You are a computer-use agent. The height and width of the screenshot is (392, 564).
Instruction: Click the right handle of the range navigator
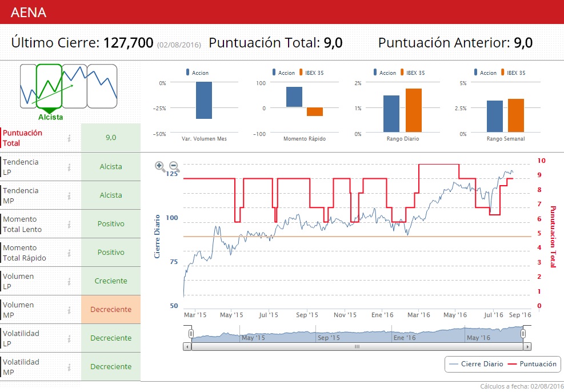click(x=523, y=334)
